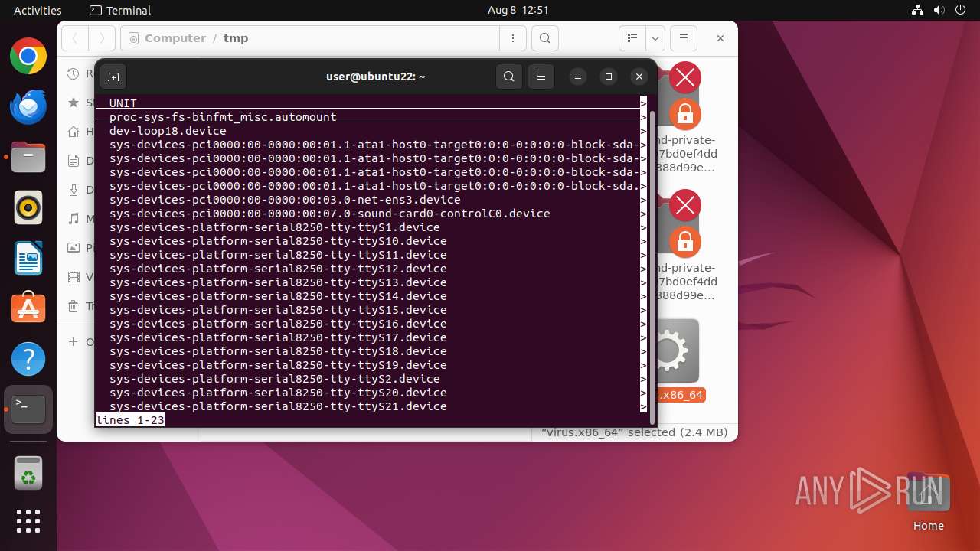
Task: Go back in Files window
Action: (x=75, y=38)
